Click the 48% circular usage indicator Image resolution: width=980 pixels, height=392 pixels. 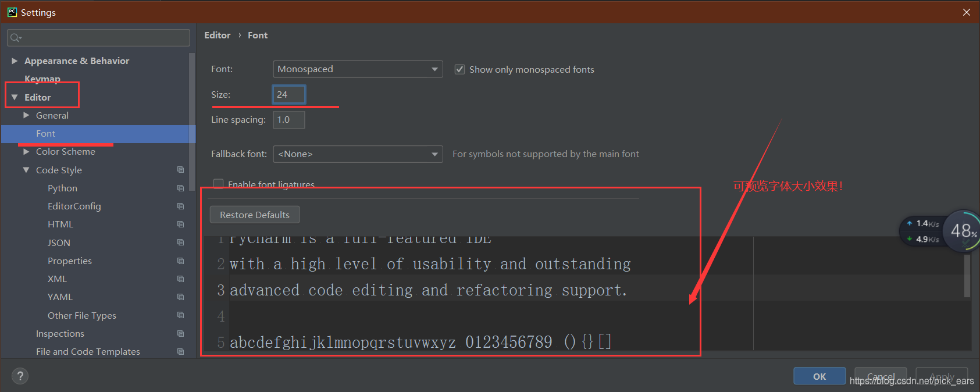(963, 231)
